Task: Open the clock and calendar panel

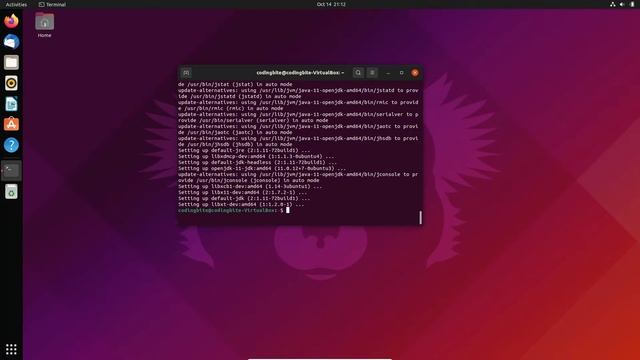Action: pos(331,4)
